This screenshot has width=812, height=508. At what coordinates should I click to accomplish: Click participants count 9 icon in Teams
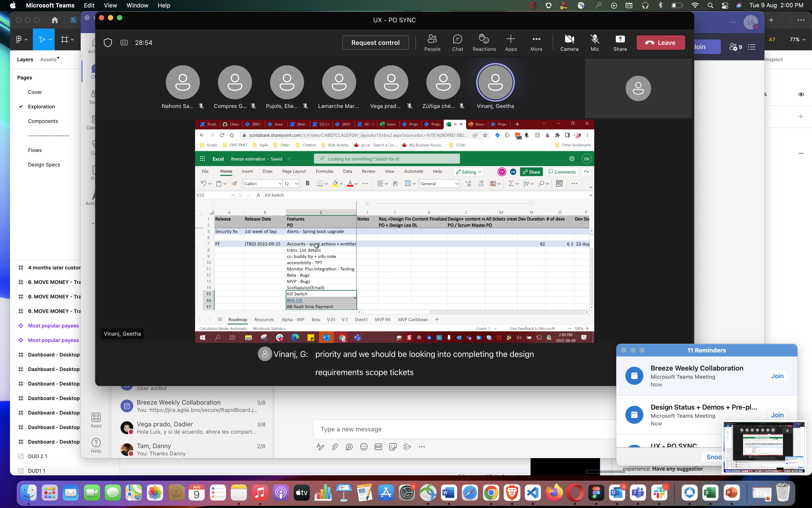(x=735, y=47)
